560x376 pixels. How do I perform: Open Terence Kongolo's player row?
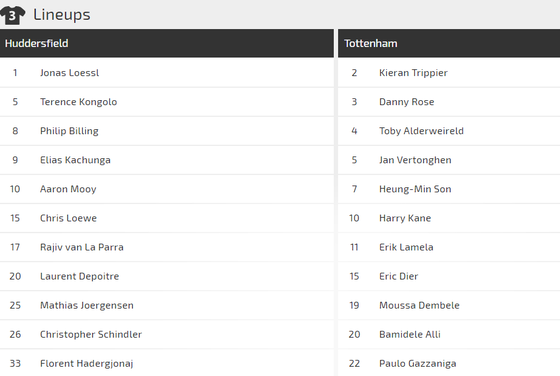pos(167,102)
